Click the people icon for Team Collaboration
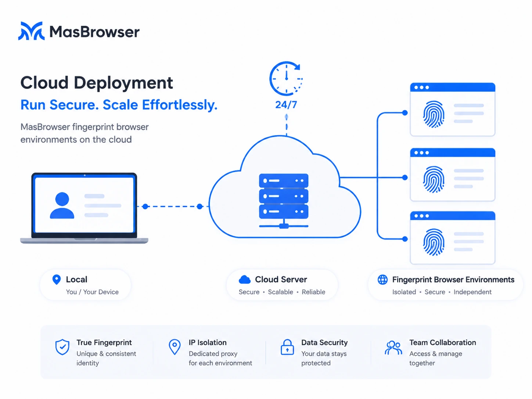 [x=393, y=348]
